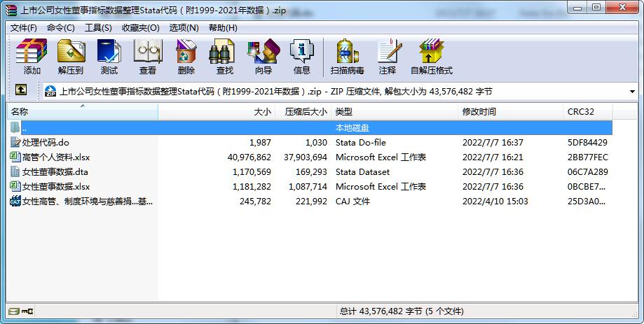
Task: Open the 工具(S) menu
Action: coord(98,28)
